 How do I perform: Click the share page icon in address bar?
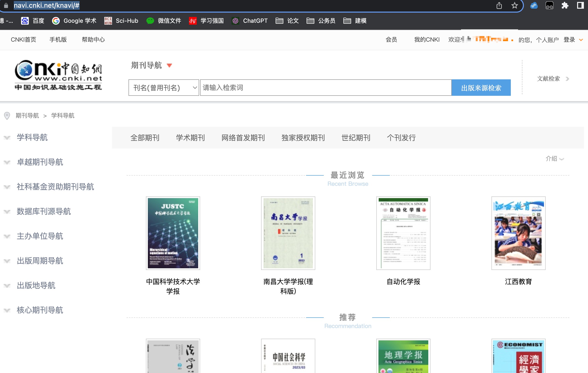(x=499, y=5)
